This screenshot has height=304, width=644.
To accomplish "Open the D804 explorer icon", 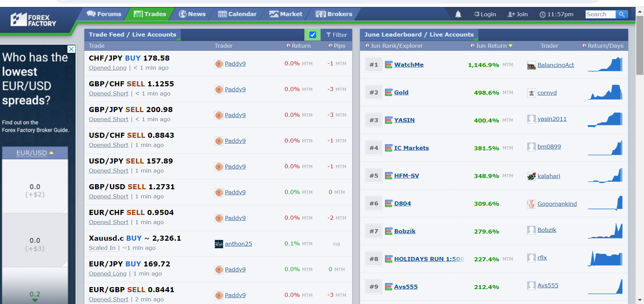I will click(389, 203).
